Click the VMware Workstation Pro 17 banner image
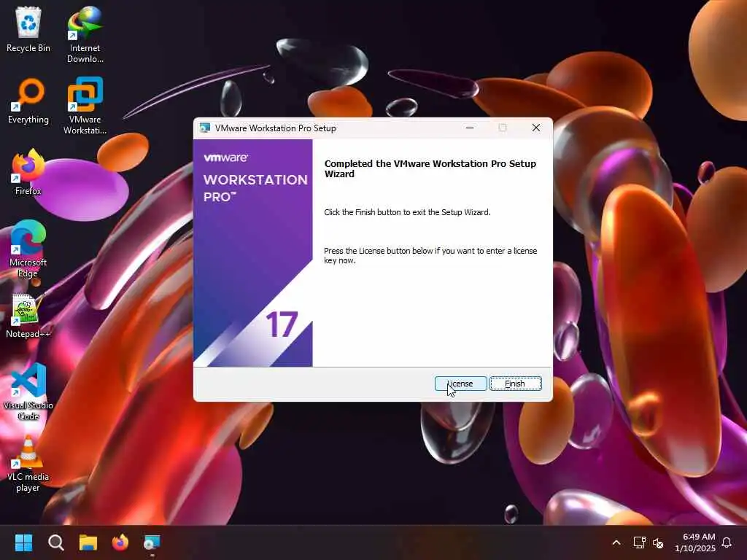This screenshot has width=747, height=560. click(x=253, y=253)
